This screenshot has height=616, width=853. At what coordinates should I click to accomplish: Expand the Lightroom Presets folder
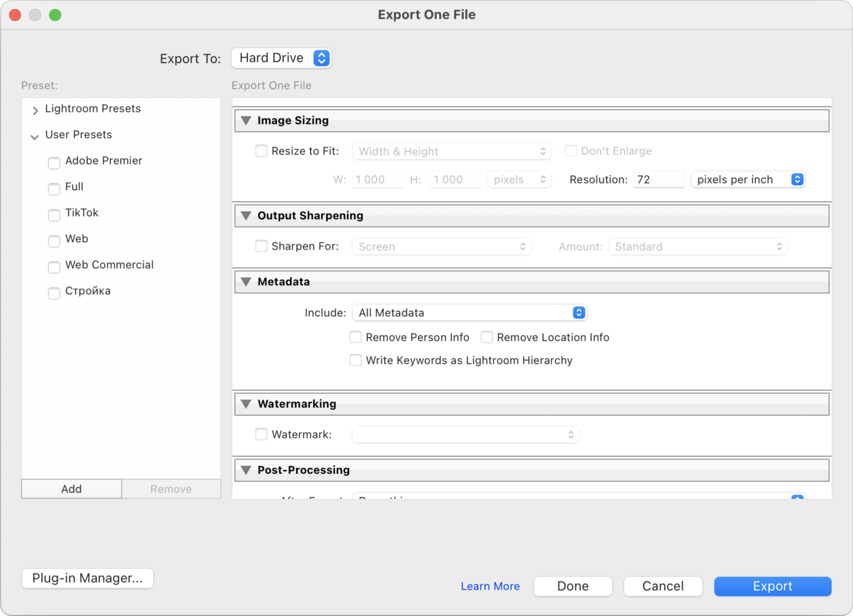[35, 110]
